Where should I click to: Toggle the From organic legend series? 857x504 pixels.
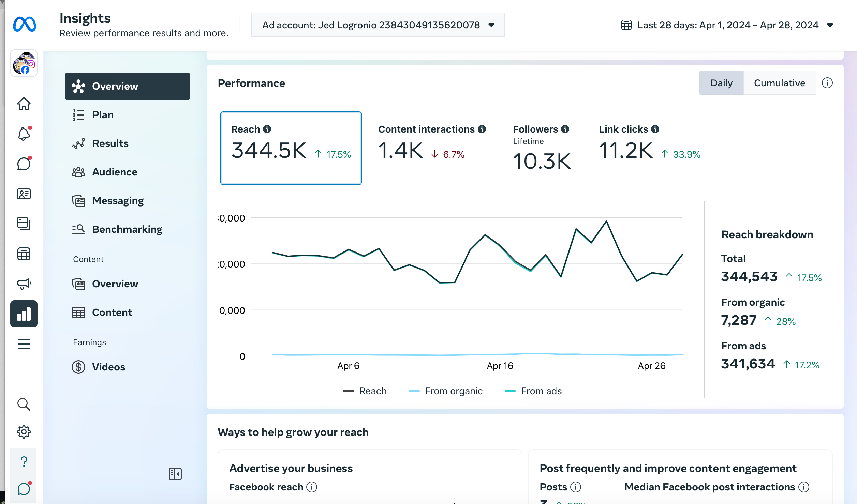tap(446, 391)
